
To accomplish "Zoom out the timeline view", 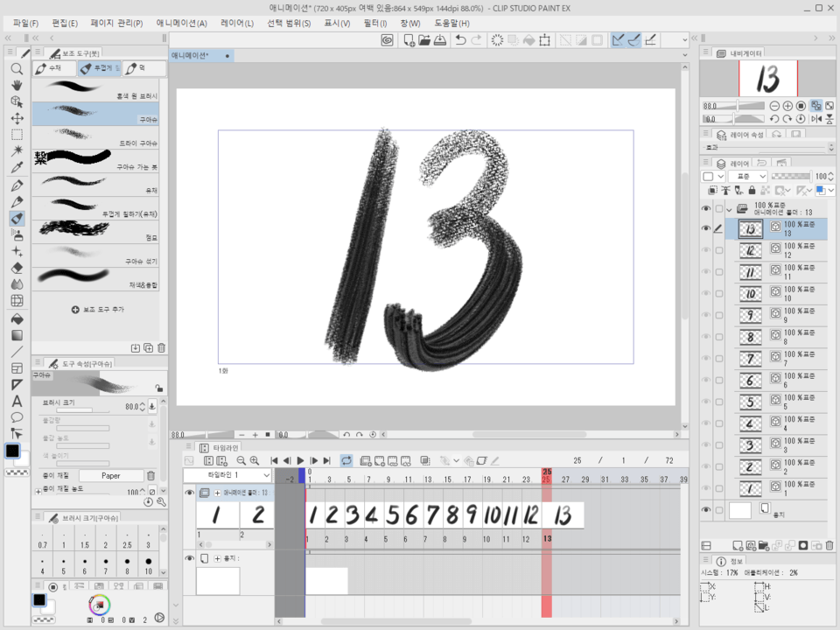I will pyautogui.click(x=241, y=461).
